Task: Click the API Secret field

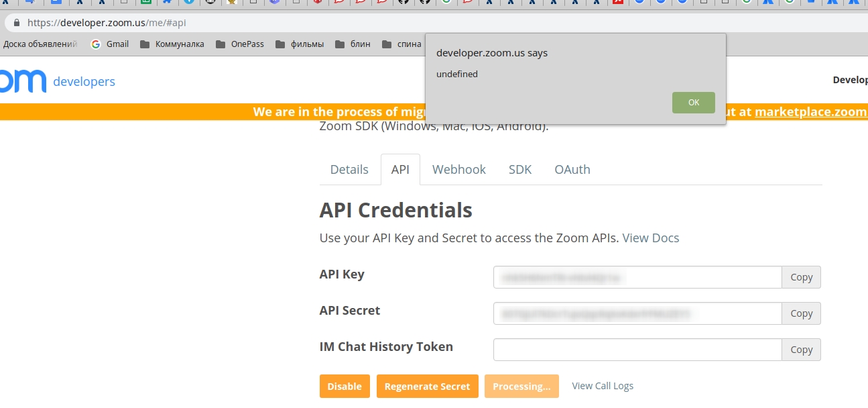Action: [x=637, y=313]
